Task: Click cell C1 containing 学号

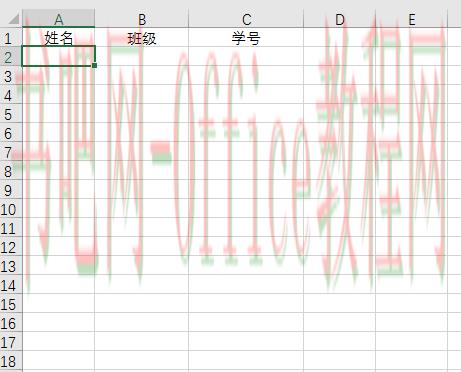Action: pos(246,37)
